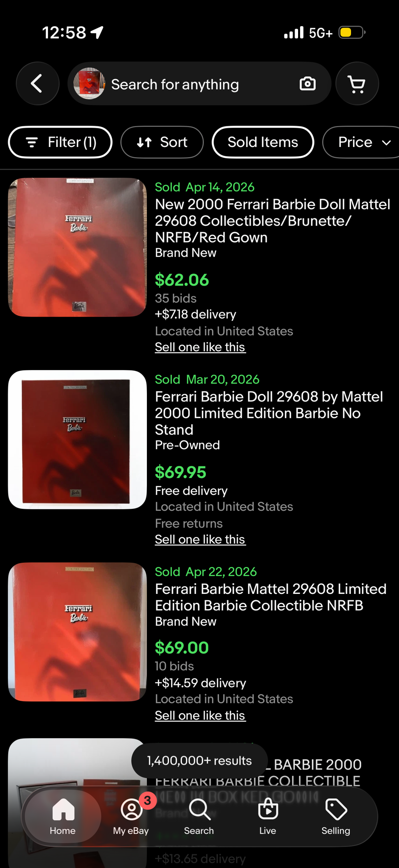
Task: Open the Filter (1) options
Action: click(x=60, y=142)
